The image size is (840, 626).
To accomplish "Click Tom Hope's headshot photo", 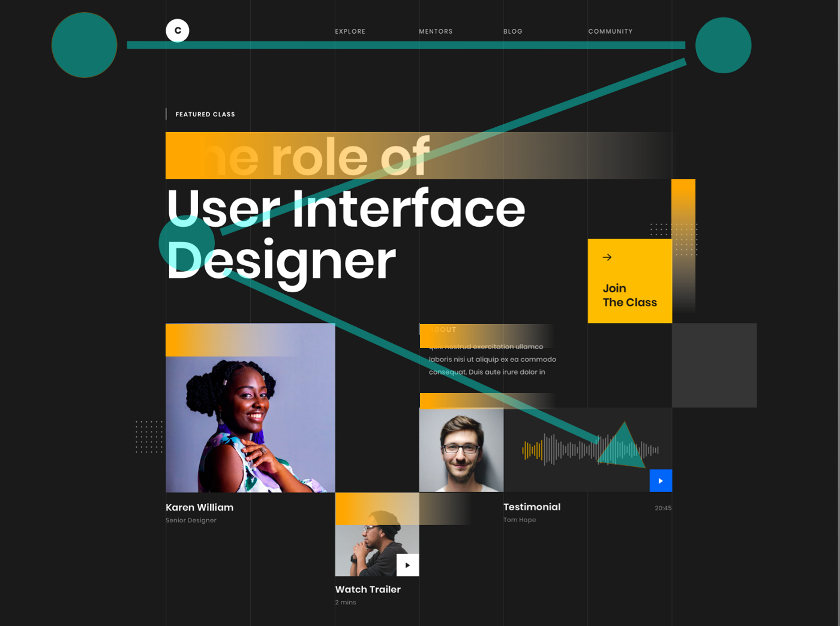I will tap(461, 450).
